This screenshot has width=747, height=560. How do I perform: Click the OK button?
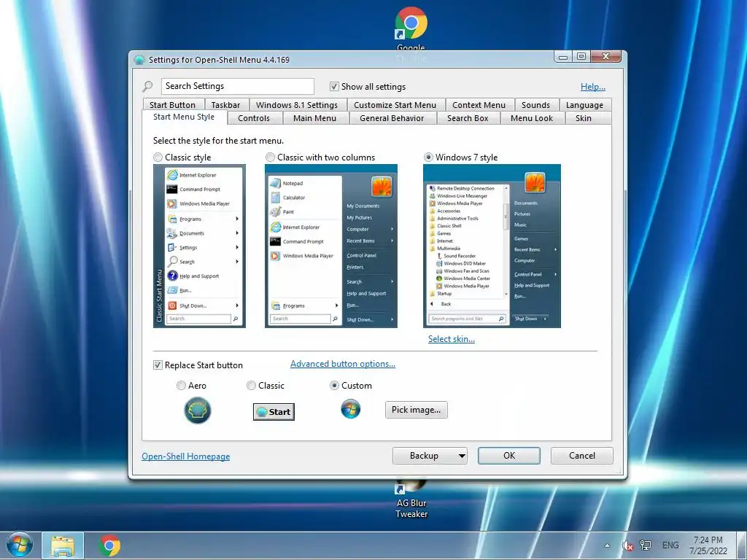pos(509,456)
